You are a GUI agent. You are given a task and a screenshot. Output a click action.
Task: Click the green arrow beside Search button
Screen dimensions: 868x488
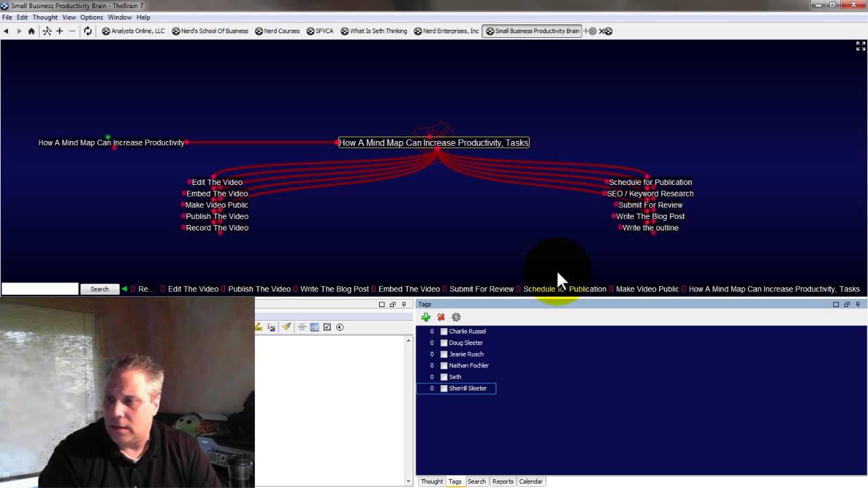(124, 289)
